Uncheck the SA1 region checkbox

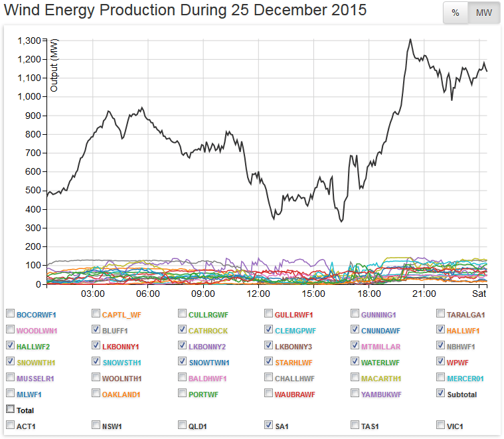coord(269,425)
